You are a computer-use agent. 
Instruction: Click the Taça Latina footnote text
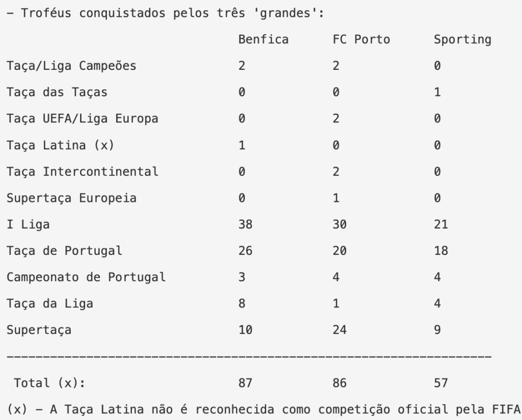tap(260, 409)
